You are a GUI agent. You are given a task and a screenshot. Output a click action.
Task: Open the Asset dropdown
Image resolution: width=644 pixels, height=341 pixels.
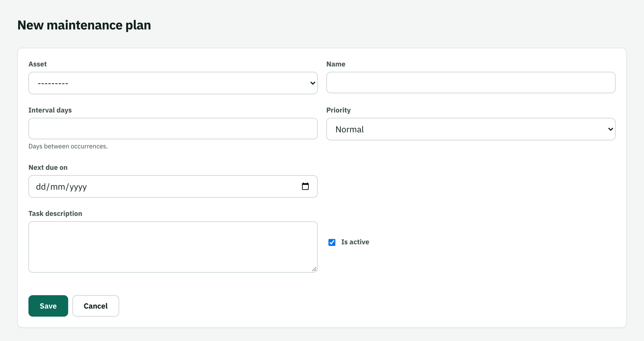(x=173, y=83)
